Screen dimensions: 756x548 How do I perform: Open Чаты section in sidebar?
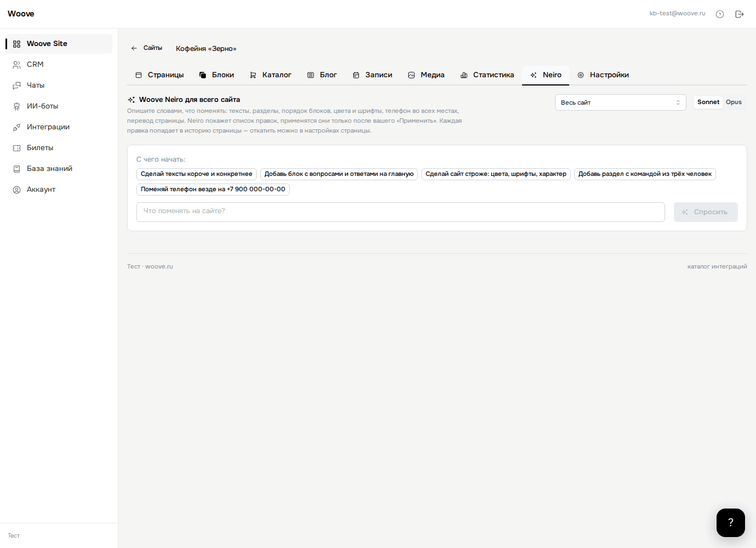click(59, 85)
